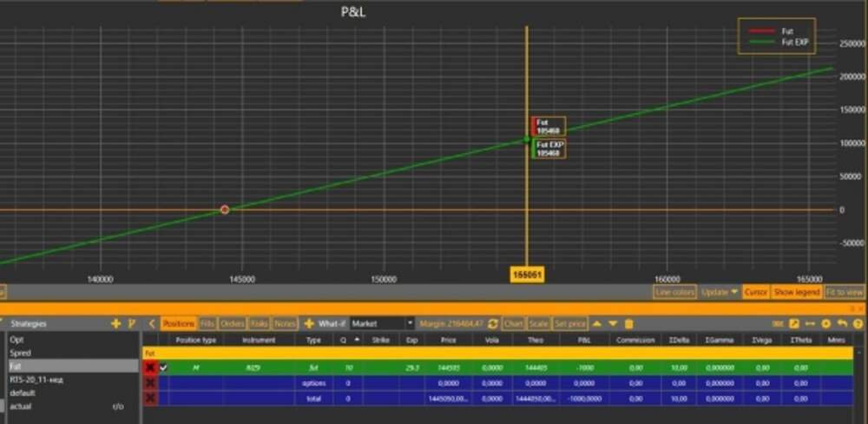The width and height of the screenshot is (868, 424).
Task: Open the Market dropdown
Action: (382, 323)
